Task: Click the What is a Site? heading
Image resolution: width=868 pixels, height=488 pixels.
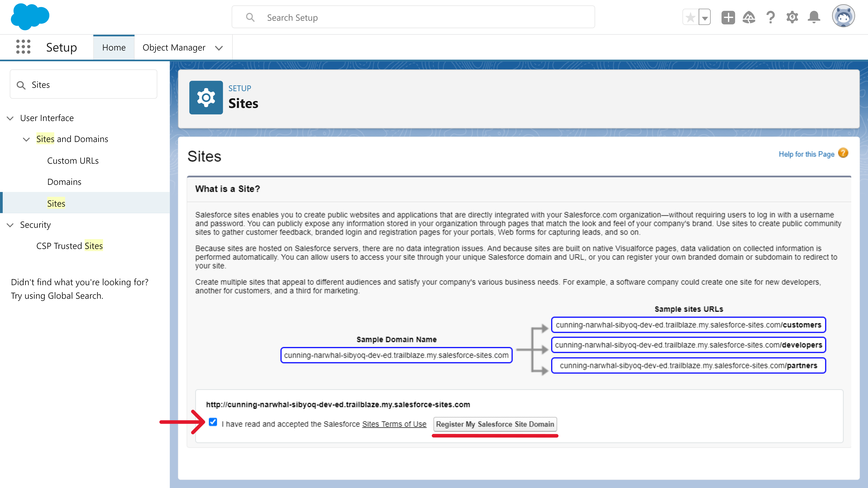Action: click(x=228, y=189)
